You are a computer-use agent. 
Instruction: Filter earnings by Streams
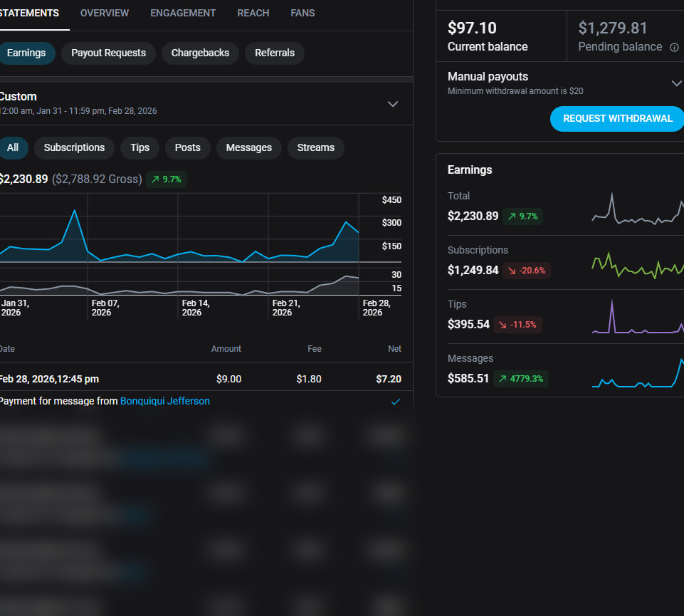pos(315,148)
